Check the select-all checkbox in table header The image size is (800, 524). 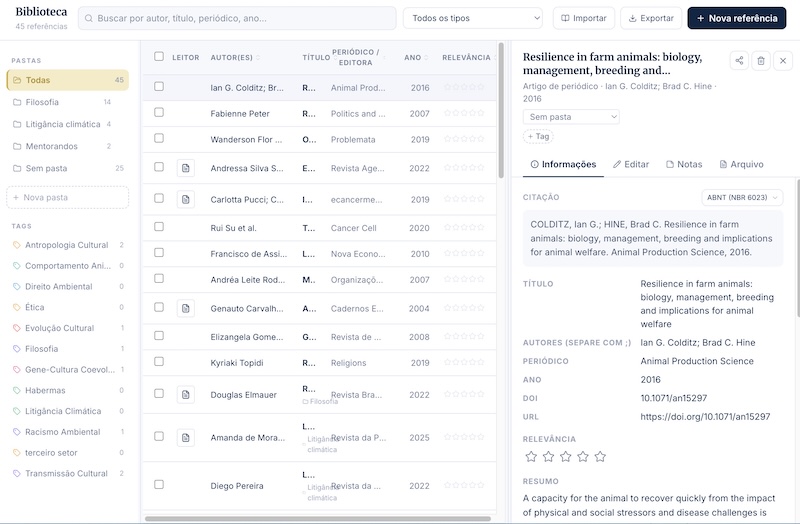pyautogui.click(x=159, y=56)
